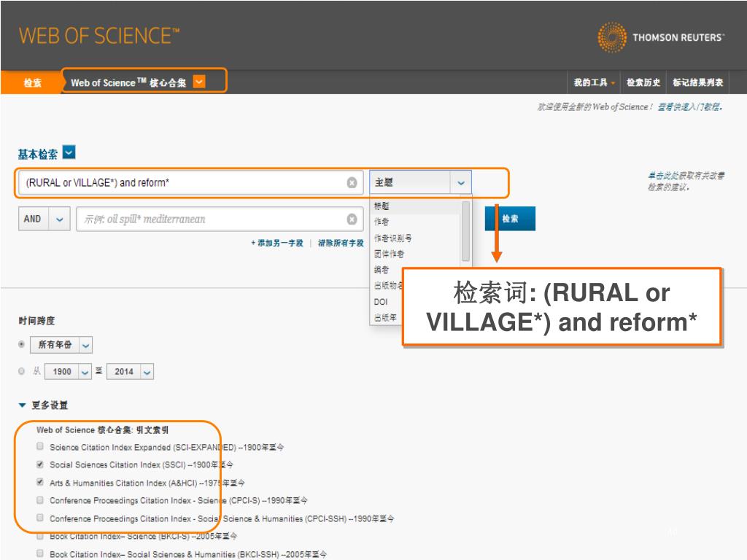Check the BKCI-SSH book citation checkbox
The width and height of the screenshot is (747, 560).
pyautogui.click(x=40, y=553)
